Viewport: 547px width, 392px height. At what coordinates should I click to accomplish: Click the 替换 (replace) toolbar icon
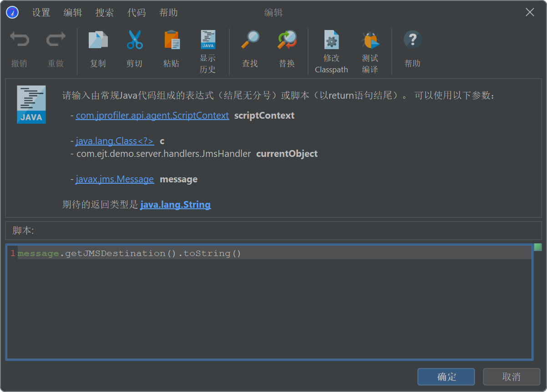pos(287,40)
